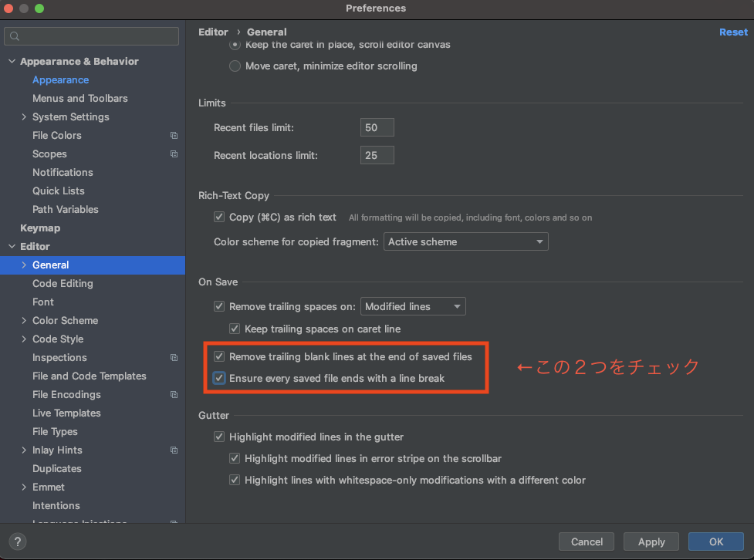754x560 pixels.
Task: Click the Cancel button
Action: coord(587,541)
